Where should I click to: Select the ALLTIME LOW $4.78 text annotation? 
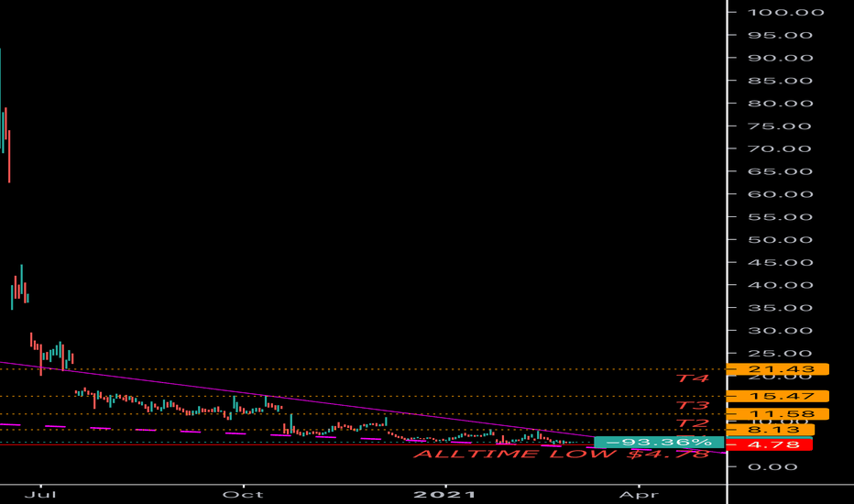[562, 454]
